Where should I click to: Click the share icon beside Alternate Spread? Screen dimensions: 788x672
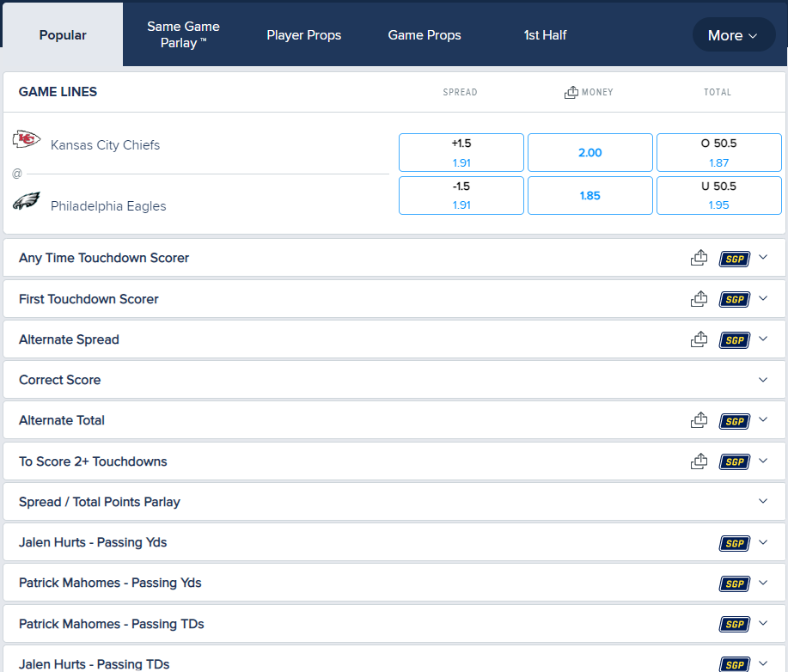(x=699, y=339)
